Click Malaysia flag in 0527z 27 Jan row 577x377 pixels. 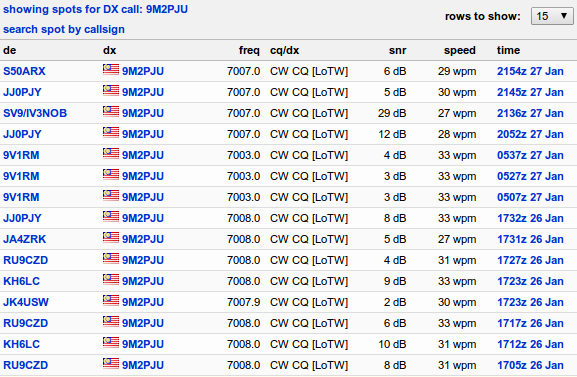pos(111,174)
